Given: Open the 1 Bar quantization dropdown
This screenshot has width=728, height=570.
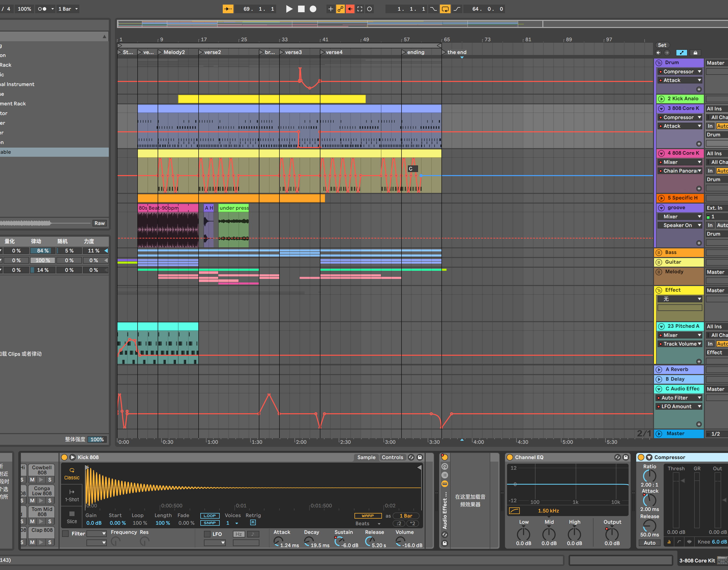Looking at the screenshot, I should pos(68,9).
